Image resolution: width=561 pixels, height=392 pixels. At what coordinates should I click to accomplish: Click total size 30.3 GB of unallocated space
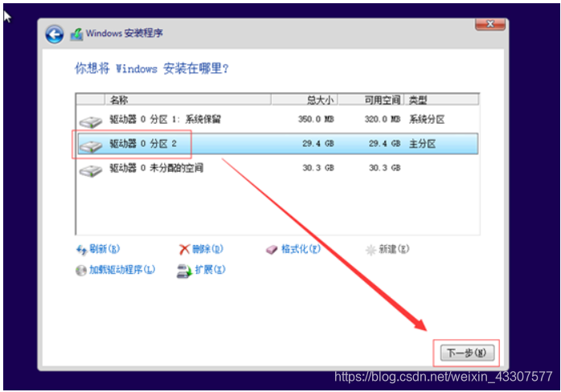318,168
